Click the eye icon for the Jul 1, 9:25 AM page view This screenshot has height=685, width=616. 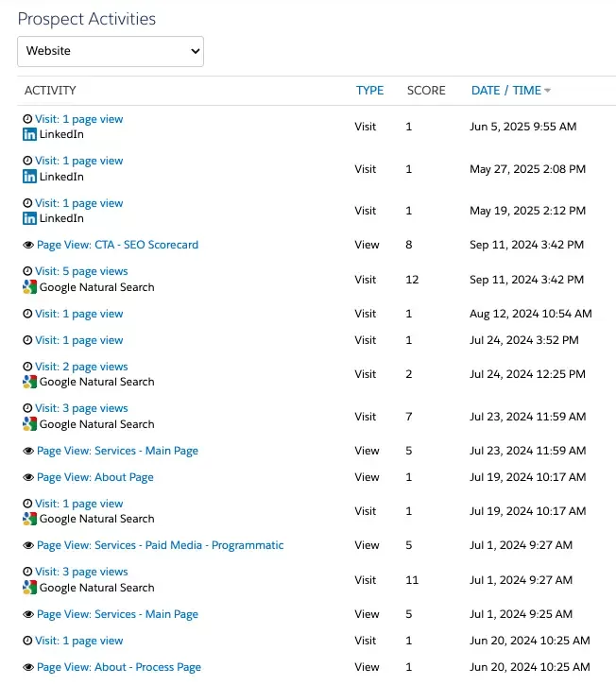(x=28, y=615)
